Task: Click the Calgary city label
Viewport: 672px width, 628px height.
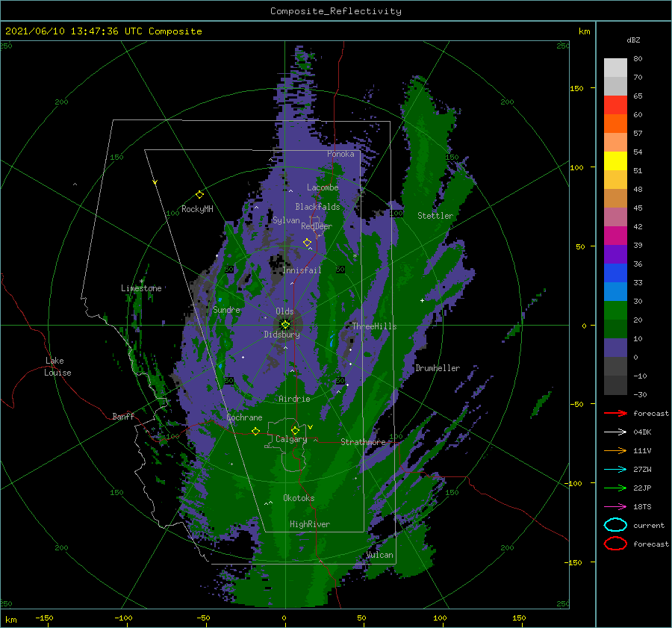Action: (x=291, y=439)
